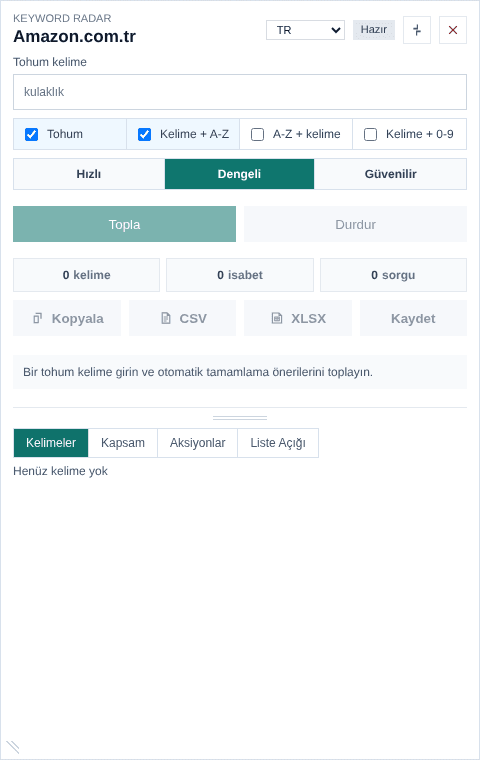Click the 0 kelime counter

tap(86, 275)
